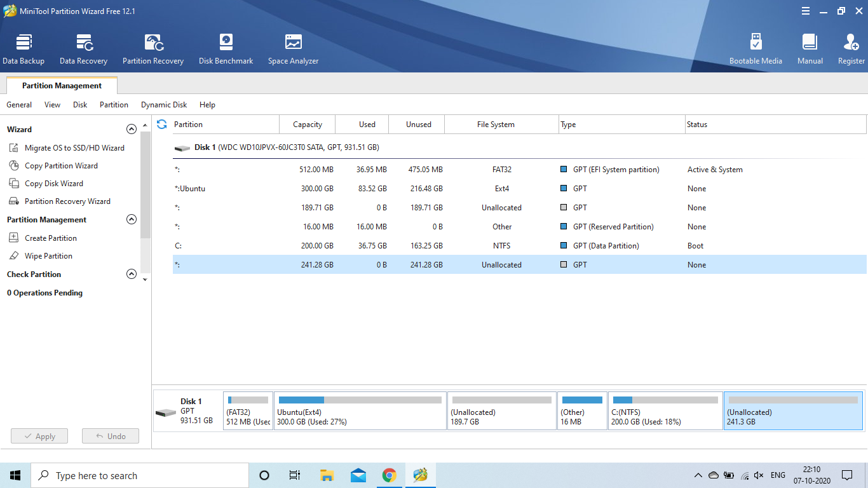Image resolution: width=868 pixels, height=488 pixels.
Task: Click the Disk 1 header row in the partition list
Action: click(519, 147)
